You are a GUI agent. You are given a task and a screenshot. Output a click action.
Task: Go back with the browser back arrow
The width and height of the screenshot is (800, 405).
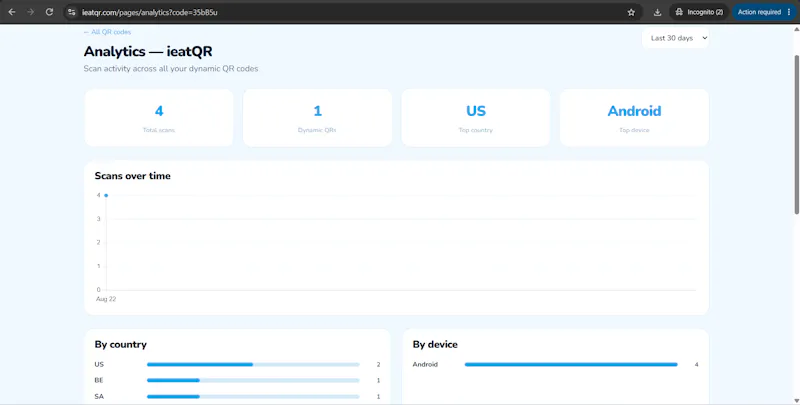click(12, 12)
